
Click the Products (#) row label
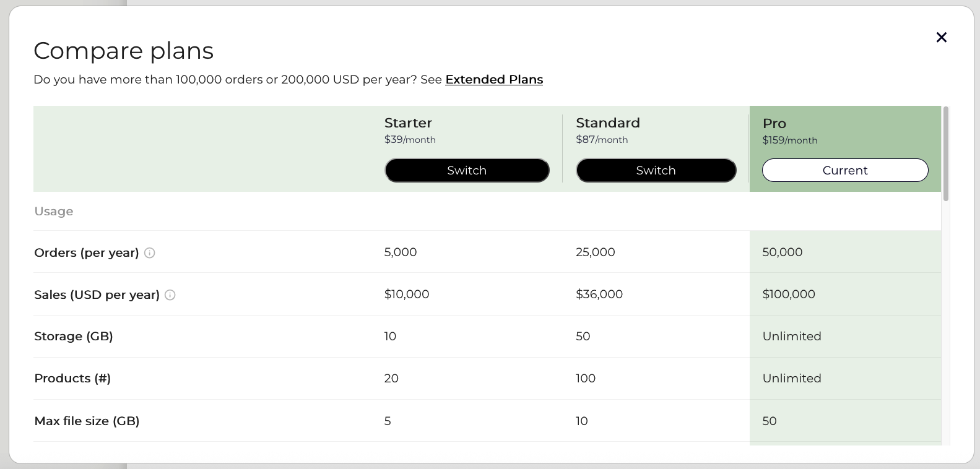[x=72, y=379]
